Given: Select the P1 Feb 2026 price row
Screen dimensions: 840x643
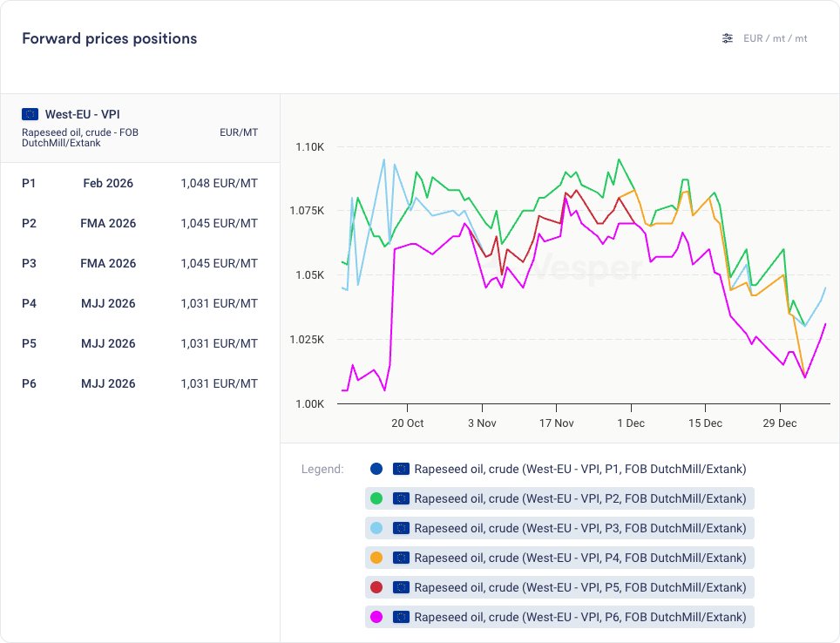Looking at the screenshot, I should coord(139,183).
